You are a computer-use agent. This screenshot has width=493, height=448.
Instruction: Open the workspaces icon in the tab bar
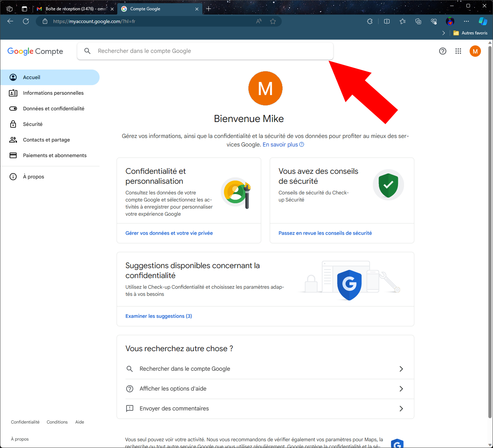pyautogui.click(x=10, y=9)
